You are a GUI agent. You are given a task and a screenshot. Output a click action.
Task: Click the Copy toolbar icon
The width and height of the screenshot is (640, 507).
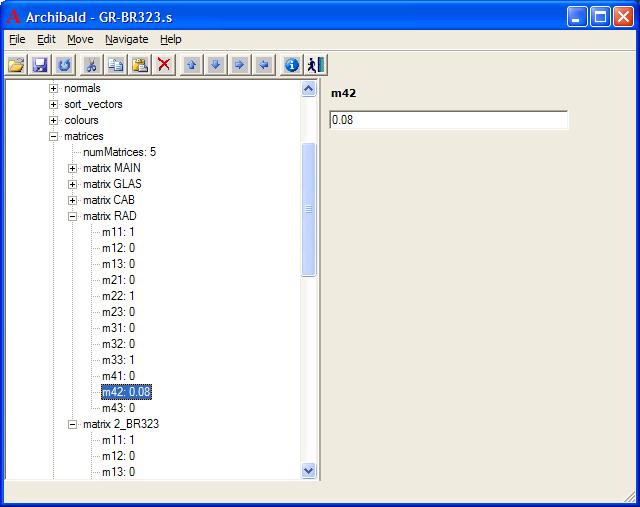(115, 64)
